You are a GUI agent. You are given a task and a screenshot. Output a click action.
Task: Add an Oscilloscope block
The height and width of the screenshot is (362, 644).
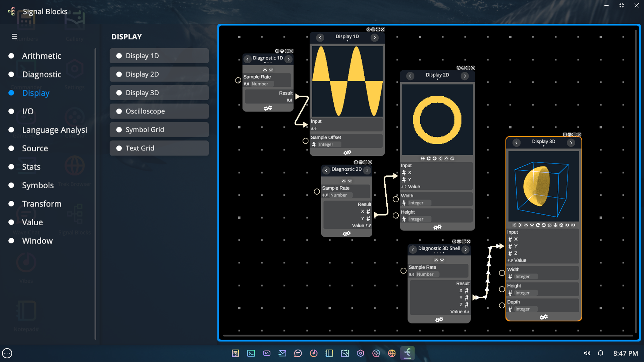click(x=159, y=111)
